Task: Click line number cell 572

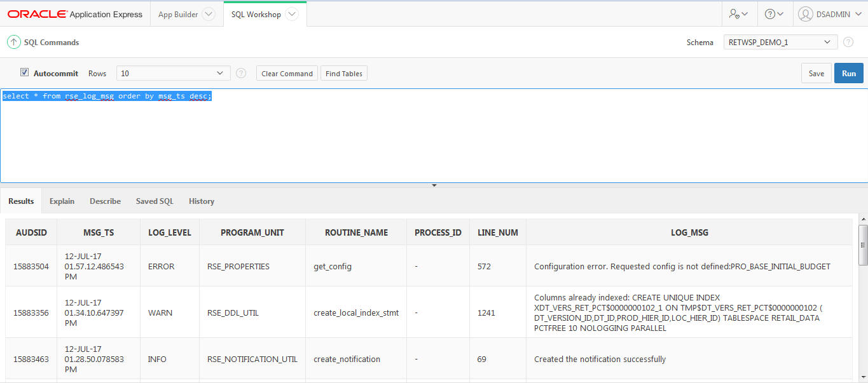Action: (498, 266)
